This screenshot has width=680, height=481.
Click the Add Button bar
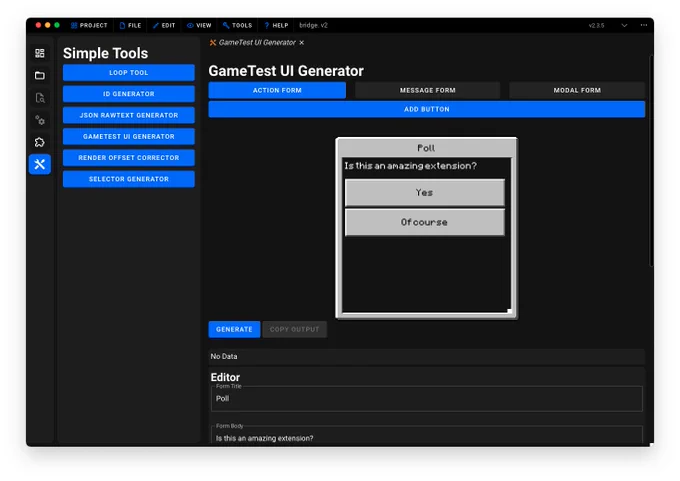coord(427,109)
